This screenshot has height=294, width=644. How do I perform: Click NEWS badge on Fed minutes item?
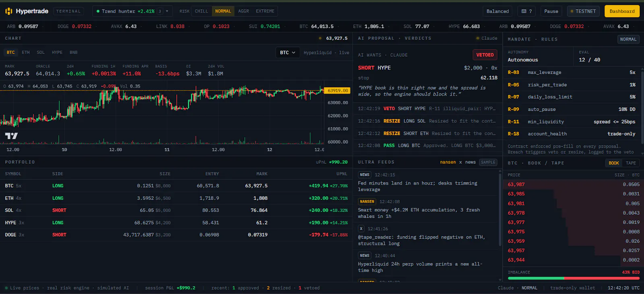pyautogui.click(x=365, y=175)
